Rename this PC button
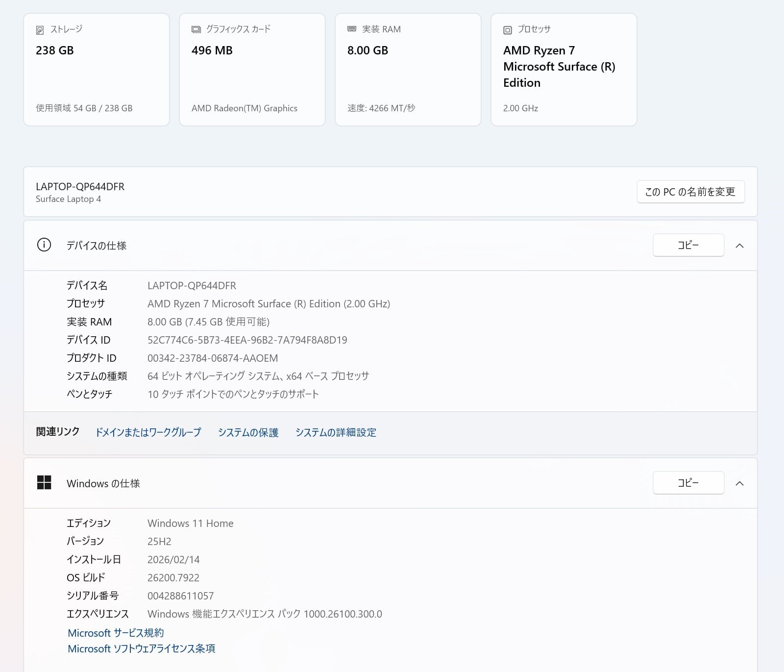 (690, 192)
